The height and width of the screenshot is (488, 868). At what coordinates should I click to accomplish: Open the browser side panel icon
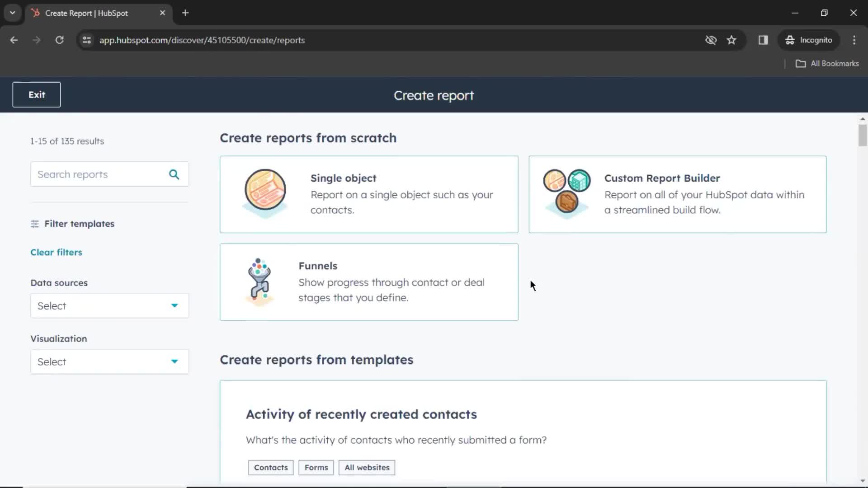(763, 40)
